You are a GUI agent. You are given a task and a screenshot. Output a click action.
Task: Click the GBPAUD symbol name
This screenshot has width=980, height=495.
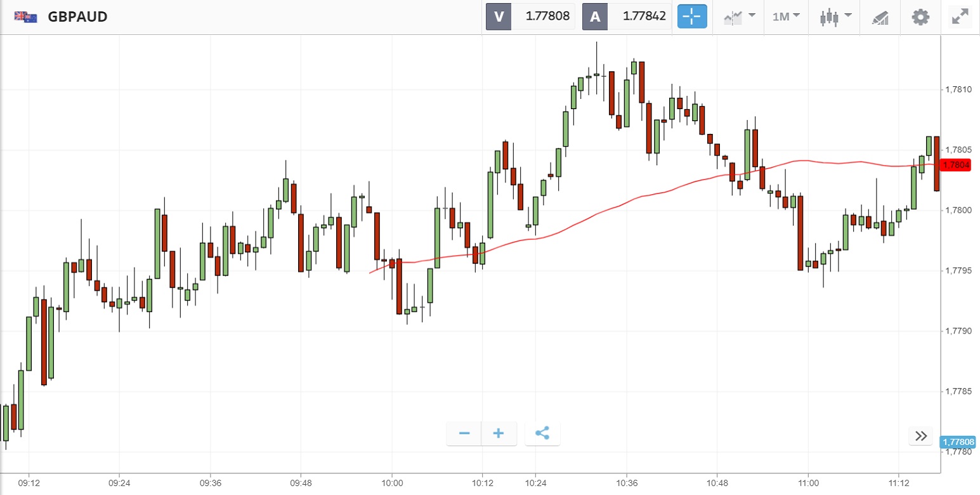point(77,16)
